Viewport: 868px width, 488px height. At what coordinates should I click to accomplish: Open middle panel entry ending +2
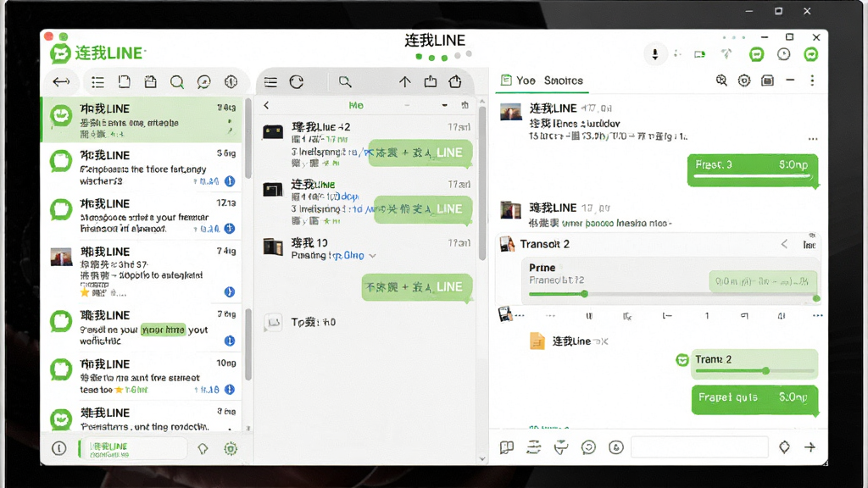(x=366, y=146)
